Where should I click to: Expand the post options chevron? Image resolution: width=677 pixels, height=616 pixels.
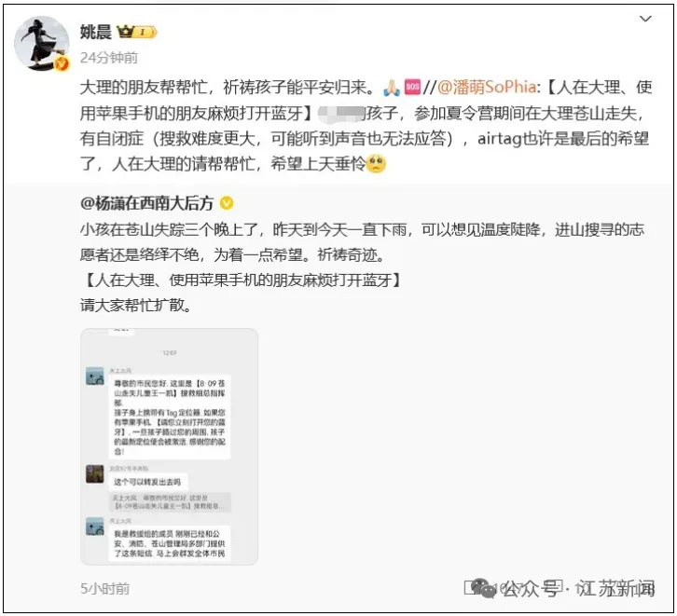click(x=645, y=19)
